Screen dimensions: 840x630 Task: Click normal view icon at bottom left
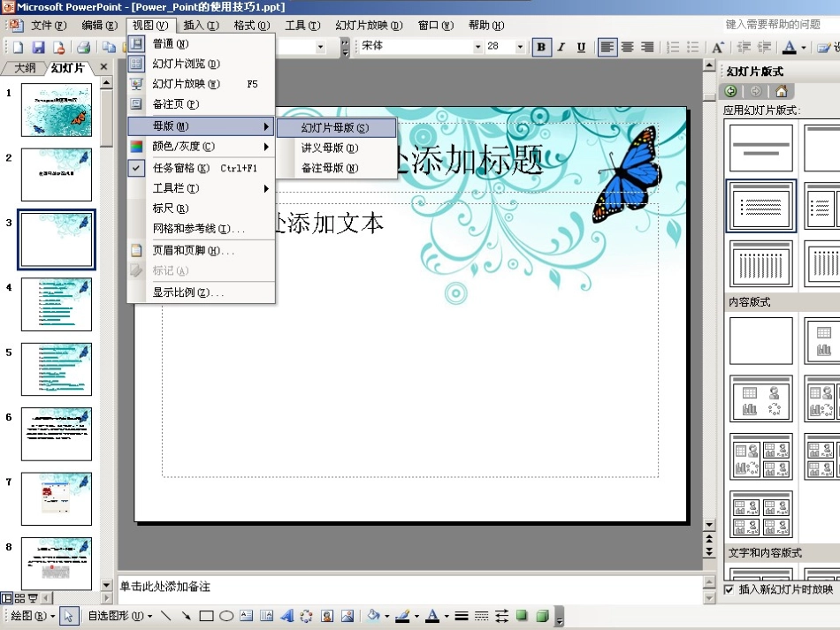pos(6,598)
